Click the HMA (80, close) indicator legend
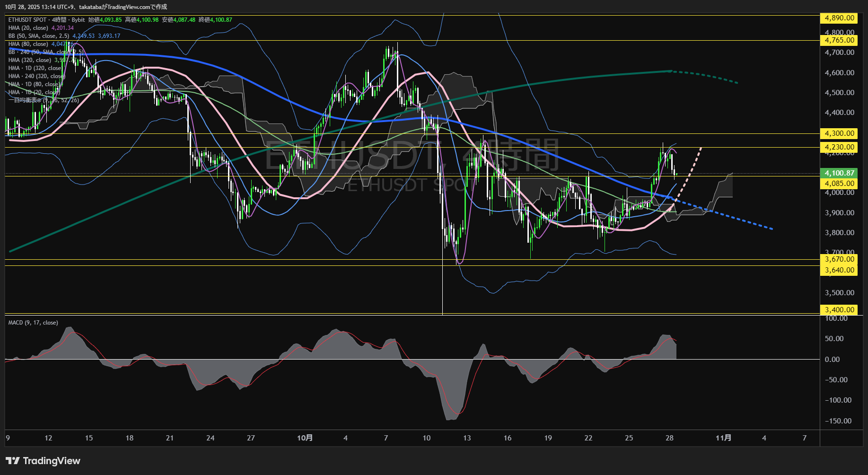This screenshot has width=868, height=475. (28, 44)
